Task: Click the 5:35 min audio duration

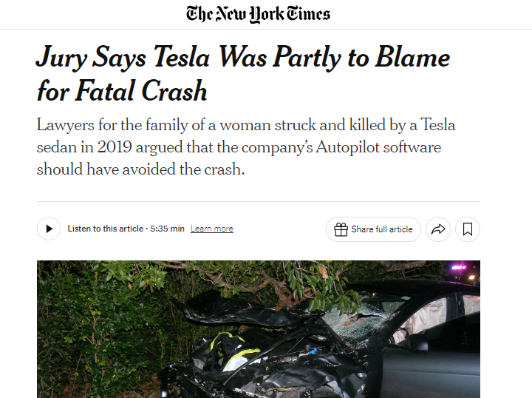Action: tap(167, 229)
